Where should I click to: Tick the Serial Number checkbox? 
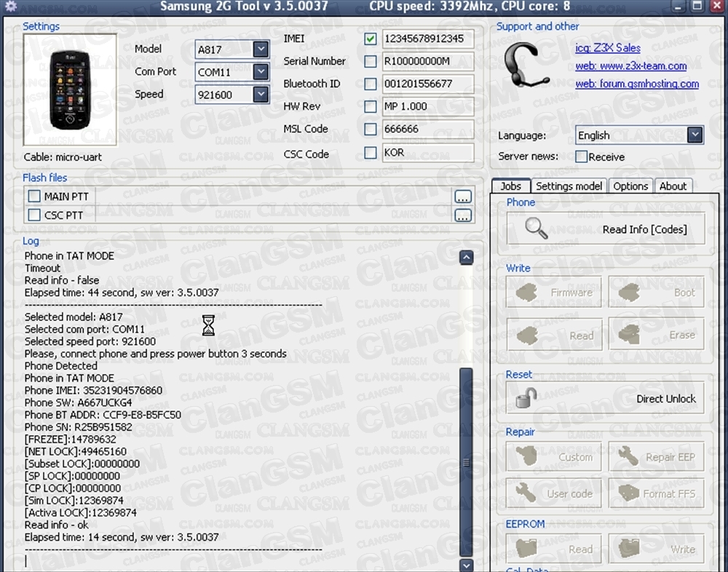click(x=371, y=61)
